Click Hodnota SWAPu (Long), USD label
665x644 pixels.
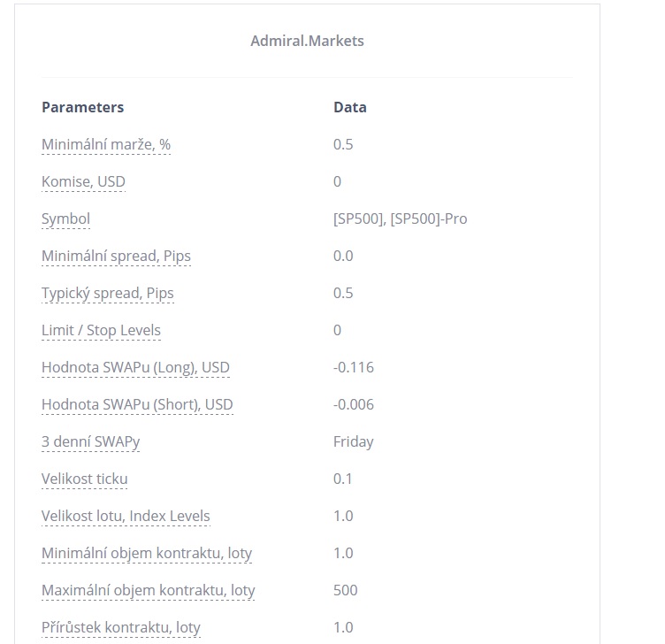[135, 367]
